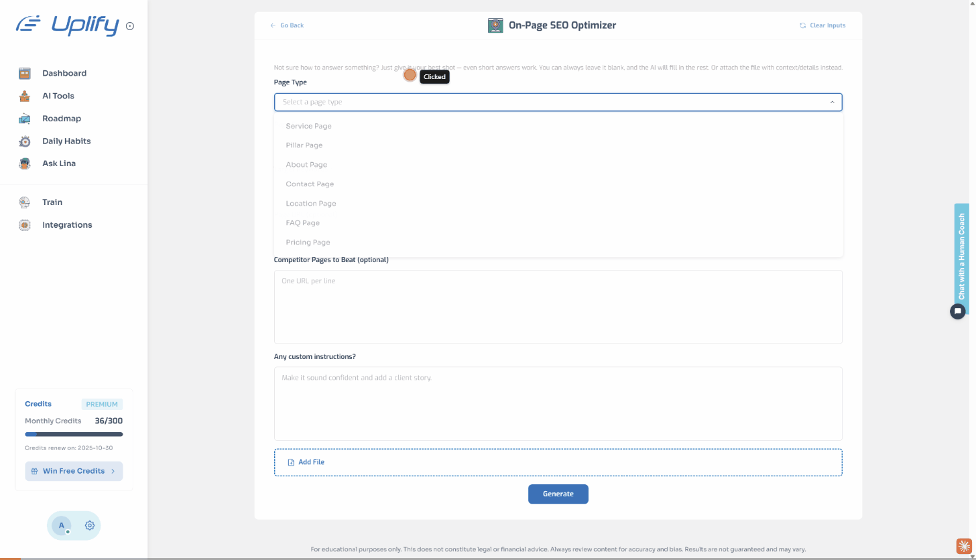Click the Roadmap sidebar icon
The width and height of the screenshot is (976, 560).
(x=25, y=119)
